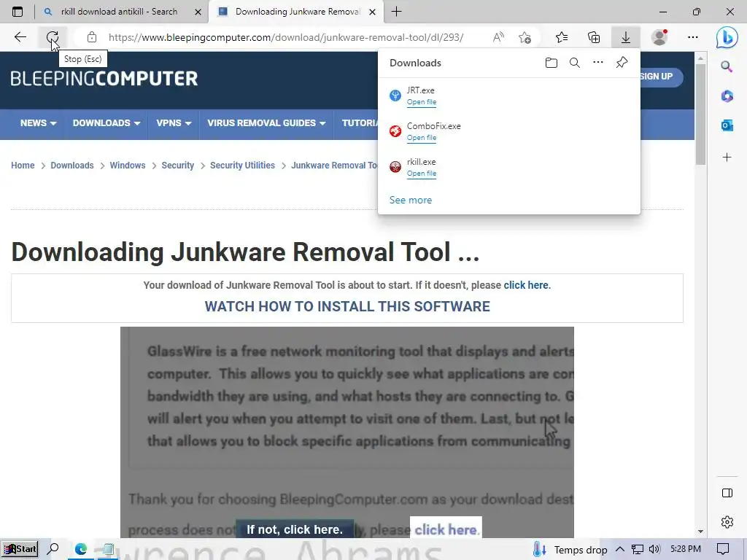Expand the DOWNLOADS menu

(107, 122)
